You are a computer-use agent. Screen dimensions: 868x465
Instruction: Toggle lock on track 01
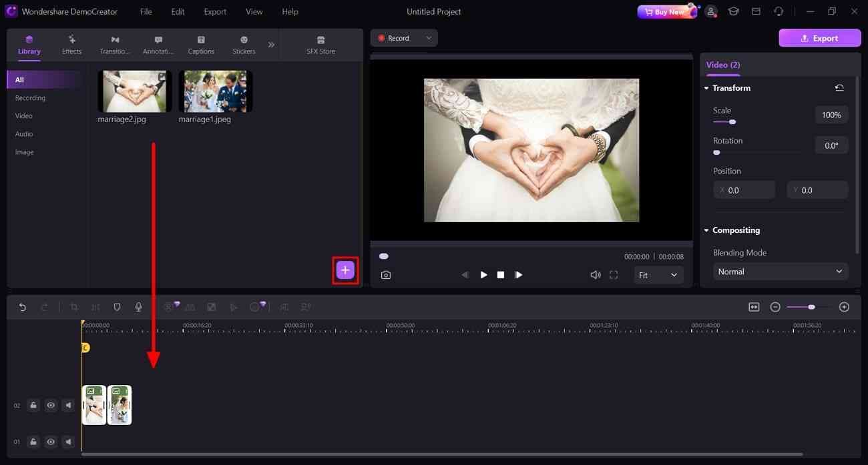pyautogui.click(x=33, y=442)
